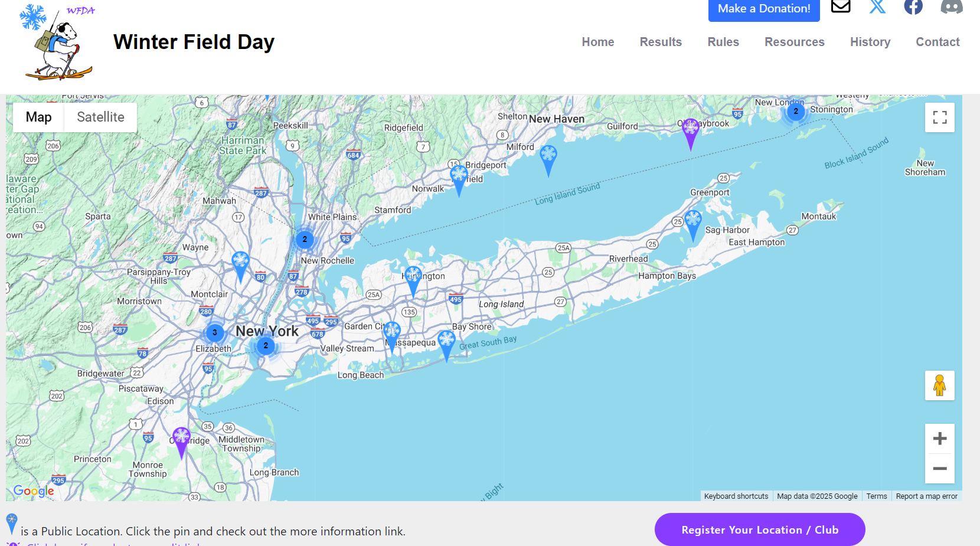This screenshot has height=546, width=980.
Task: Switch the map to Satellite view
Action: point(100,117)
